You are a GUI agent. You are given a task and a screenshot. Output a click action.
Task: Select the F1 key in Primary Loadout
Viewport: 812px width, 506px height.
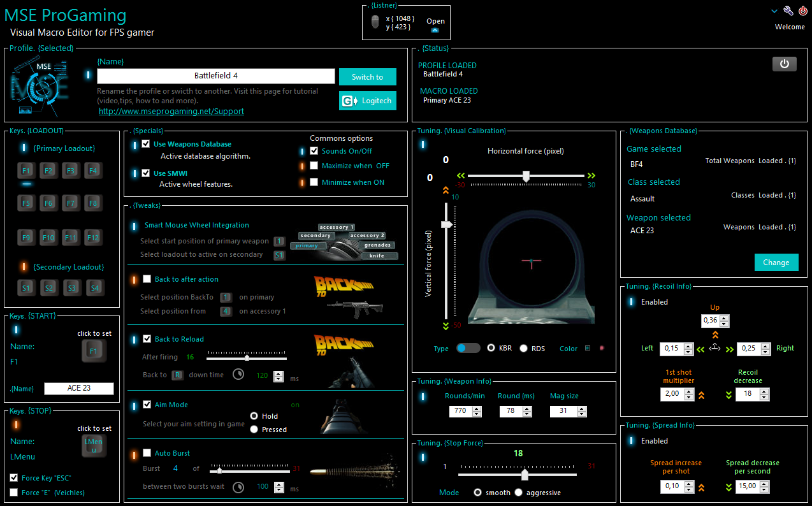26,170
